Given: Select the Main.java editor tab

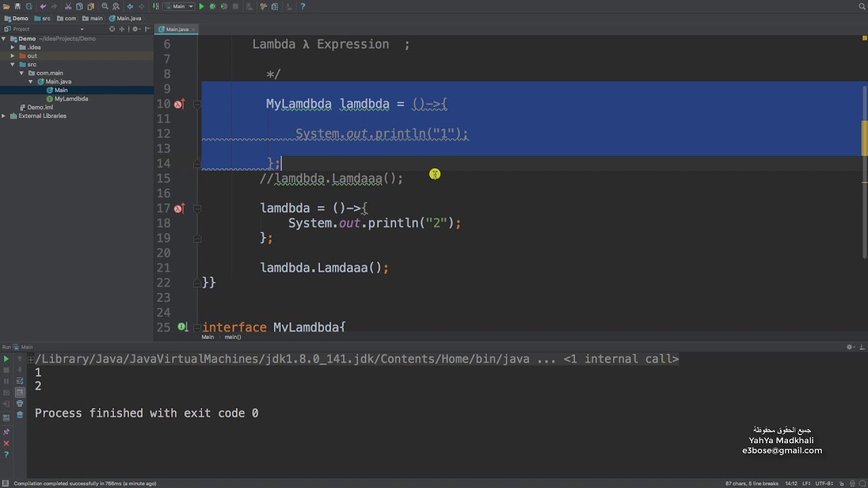Looking at the screenshot, I should 177,29.
